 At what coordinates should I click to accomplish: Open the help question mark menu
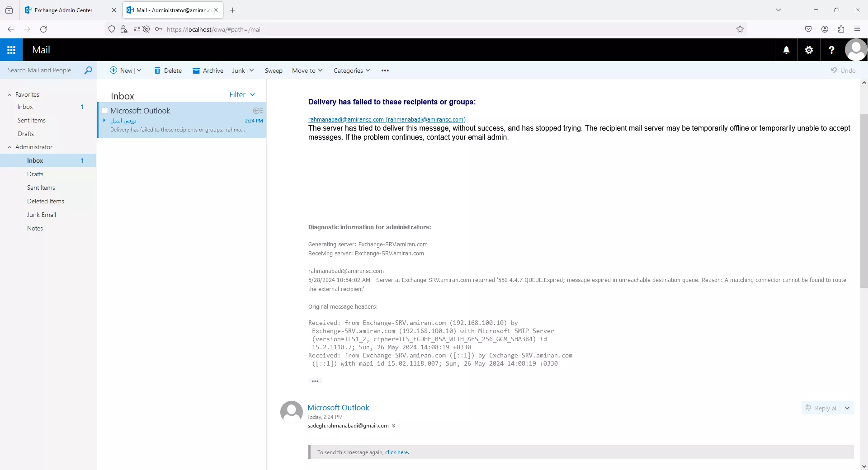click(x=831, y=50)
